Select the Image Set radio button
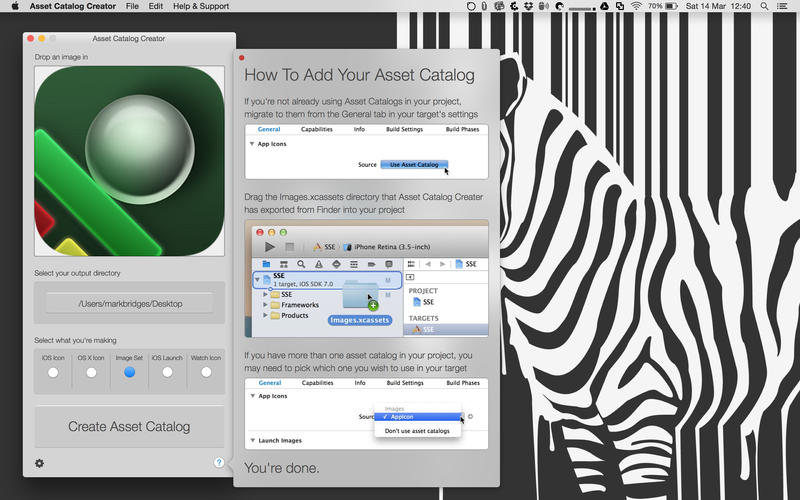Viewport: 800px width, 500px height. 130,372
